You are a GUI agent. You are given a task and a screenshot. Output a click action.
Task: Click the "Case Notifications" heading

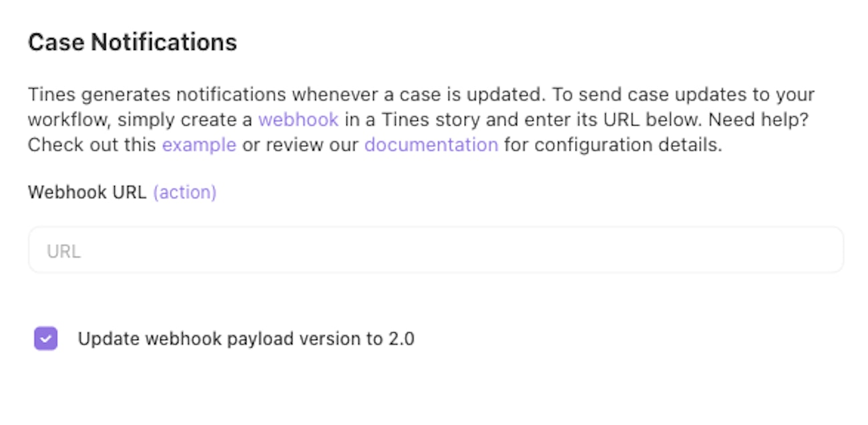click(132, 43)
